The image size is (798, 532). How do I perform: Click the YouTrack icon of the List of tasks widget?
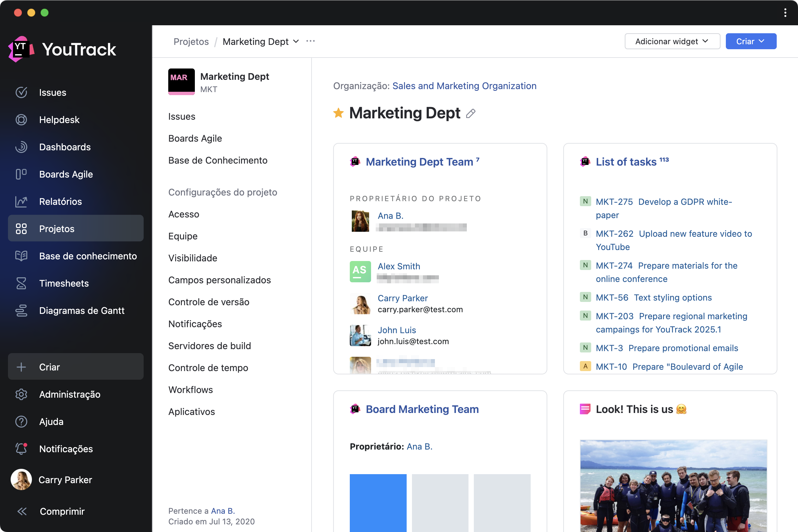click(x=585, y=162)
